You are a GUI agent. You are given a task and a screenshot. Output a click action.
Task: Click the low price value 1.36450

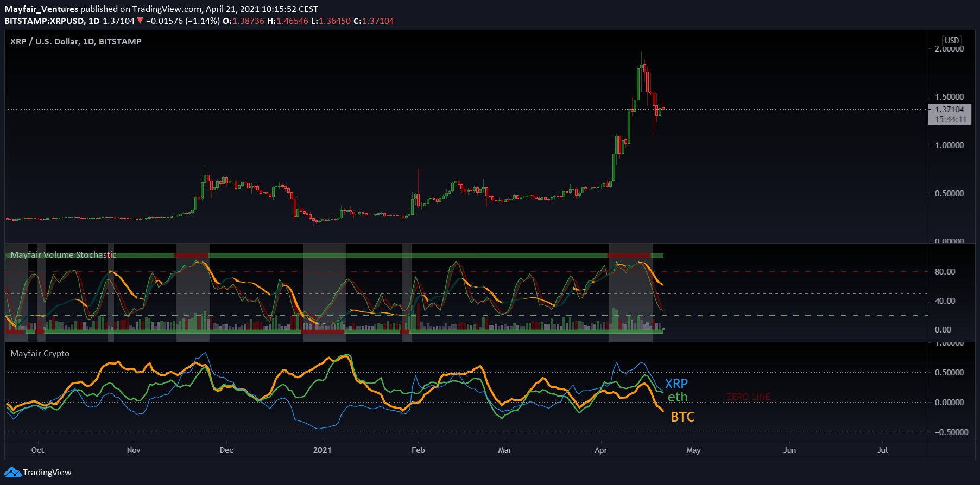(334, 21)
